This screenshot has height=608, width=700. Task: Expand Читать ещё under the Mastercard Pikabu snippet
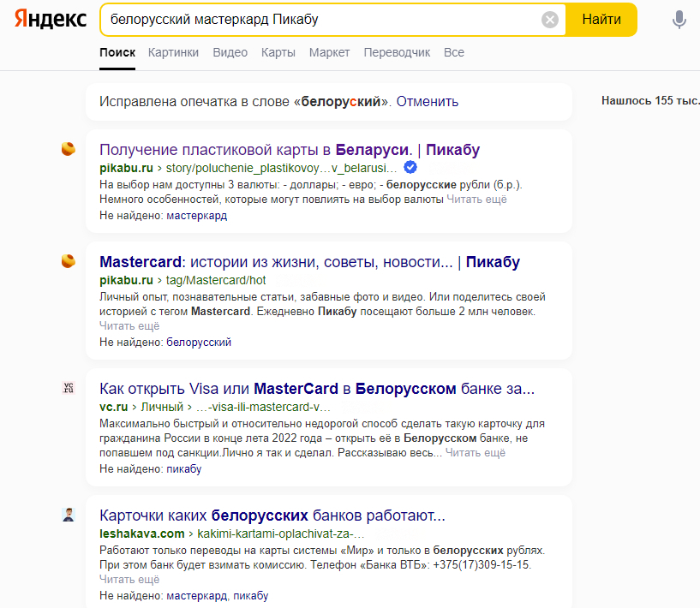[129, 326]
